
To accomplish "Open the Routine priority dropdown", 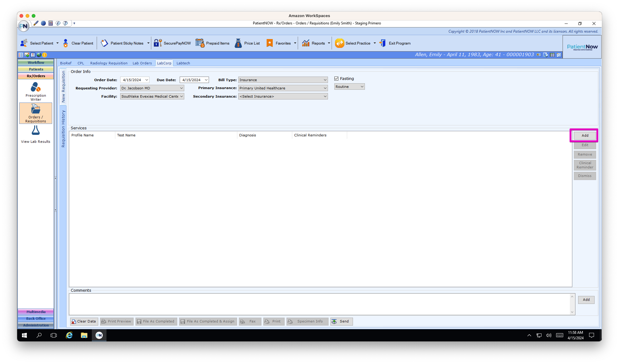I will pyautogui.click(x=362, y=86).
